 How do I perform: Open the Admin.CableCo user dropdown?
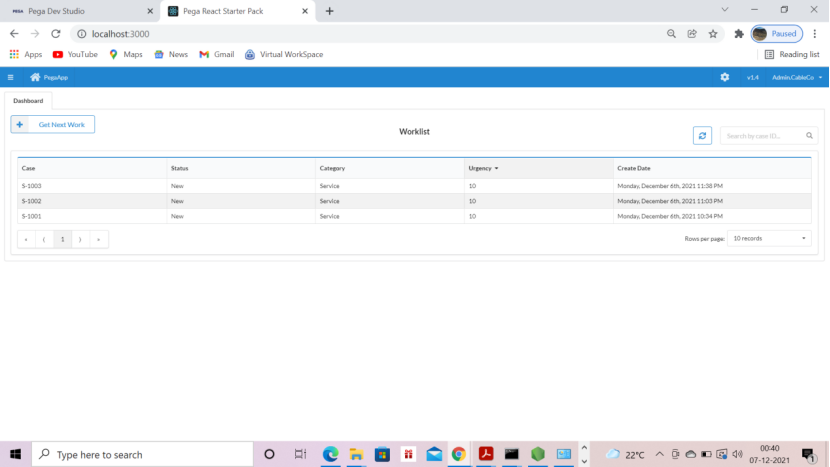point(797,77)
